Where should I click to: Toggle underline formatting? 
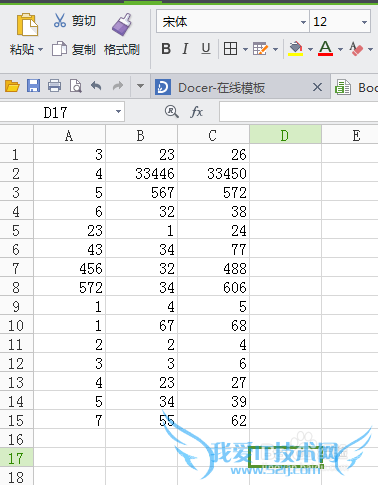206,49
